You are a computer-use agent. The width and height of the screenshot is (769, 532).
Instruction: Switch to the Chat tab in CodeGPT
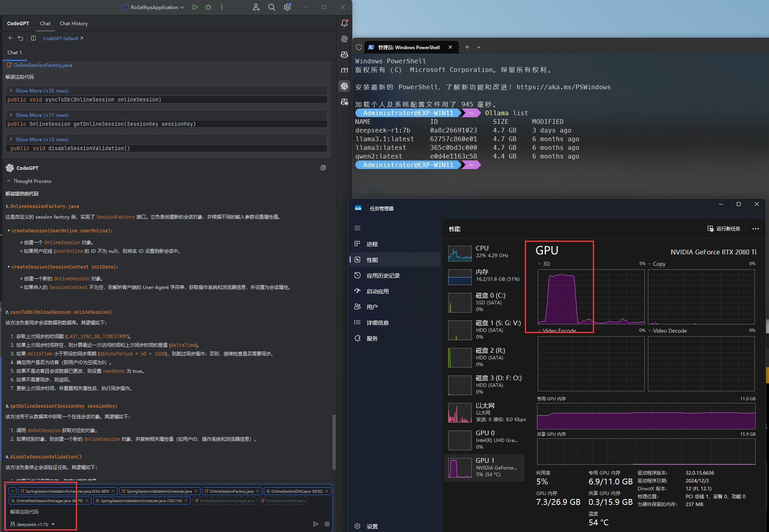pyautogui.click(x=45, y=23)
